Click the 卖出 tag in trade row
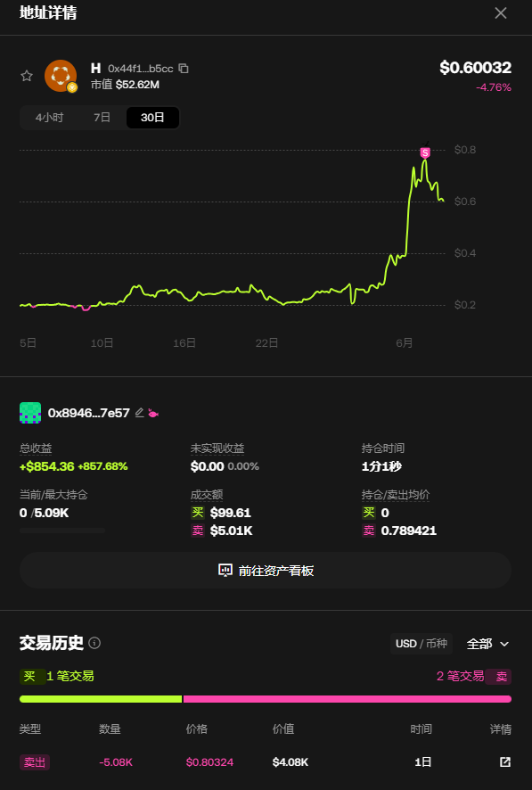The width and height of the screenshot is (532, 790). [35, 762]
